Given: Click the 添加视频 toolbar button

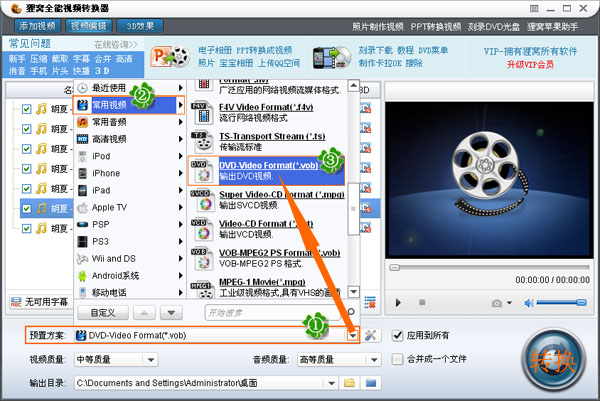Looking at the screenshot, I should pos(38,26).
